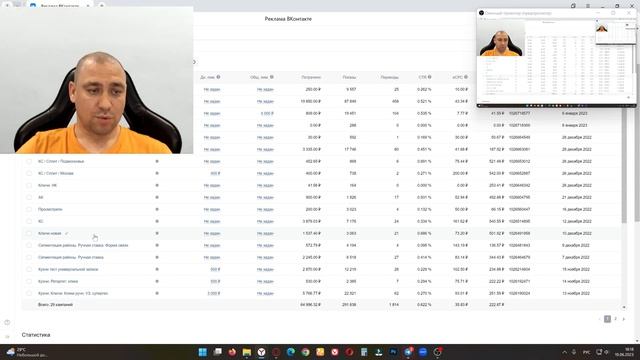The height and width of the screenshot is (360, 640).
Task: Edit the daily limit of Кухни. Ретаргет. ключи
Action: (x=215, y=281)
